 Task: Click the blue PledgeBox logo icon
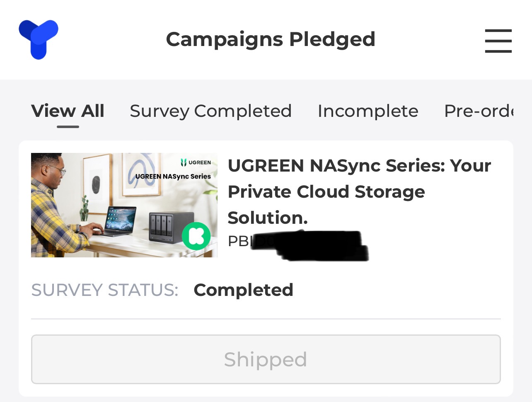38,39
